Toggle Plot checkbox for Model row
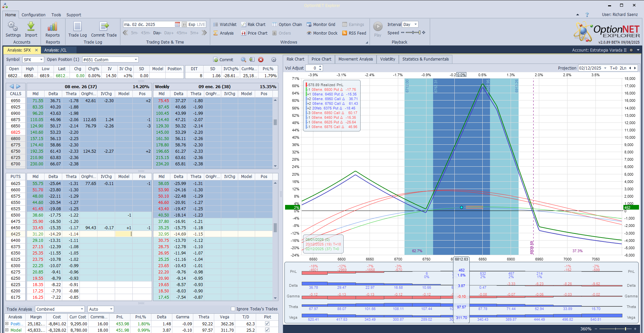Screen dimensions: 644x333 (267, 330)
